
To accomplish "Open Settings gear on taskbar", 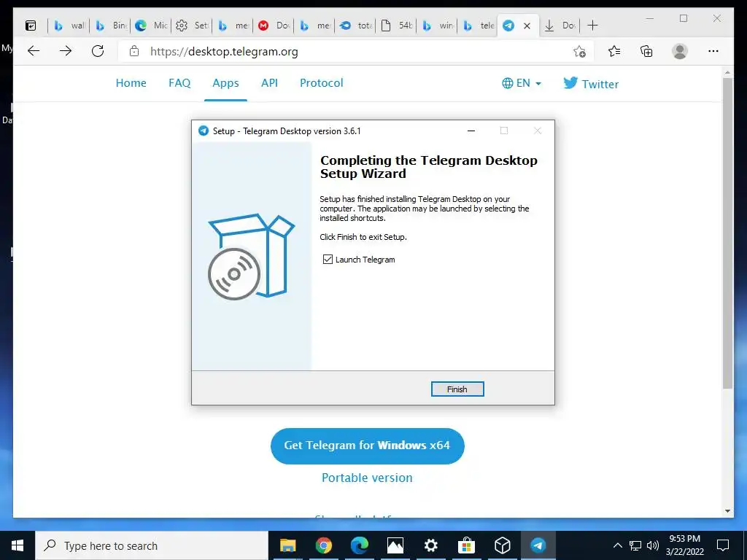I will click(x=430, y=545).
